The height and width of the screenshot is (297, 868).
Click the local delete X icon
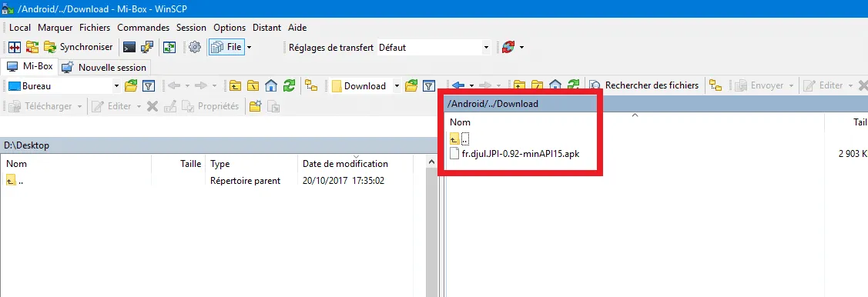tap(152, 105)
